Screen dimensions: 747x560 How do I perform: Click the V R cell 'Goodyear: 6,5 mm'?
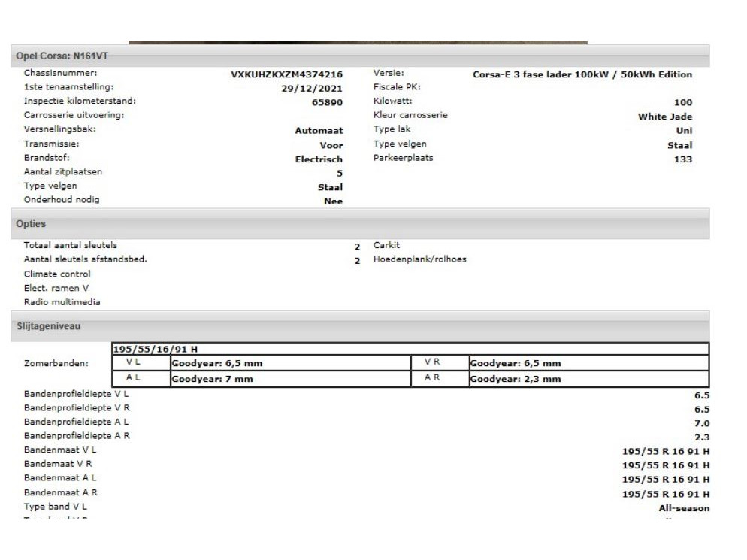point(589,363)
